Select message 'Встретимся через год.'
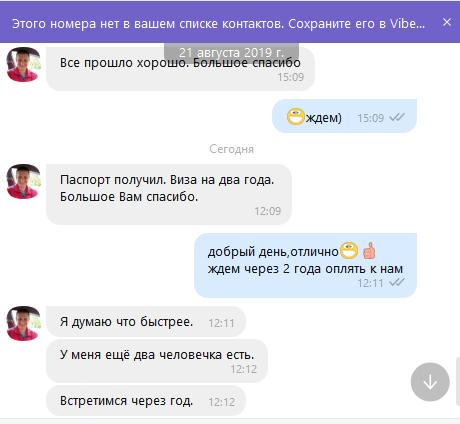Viewport: 460px width, 424px height. 146,401
